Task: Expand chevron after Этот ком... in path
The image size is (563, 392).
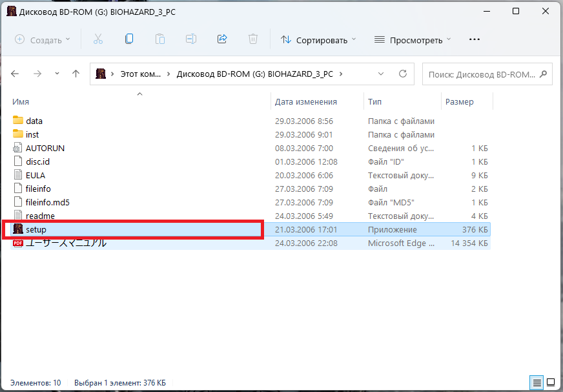Action: coord(169,74)
